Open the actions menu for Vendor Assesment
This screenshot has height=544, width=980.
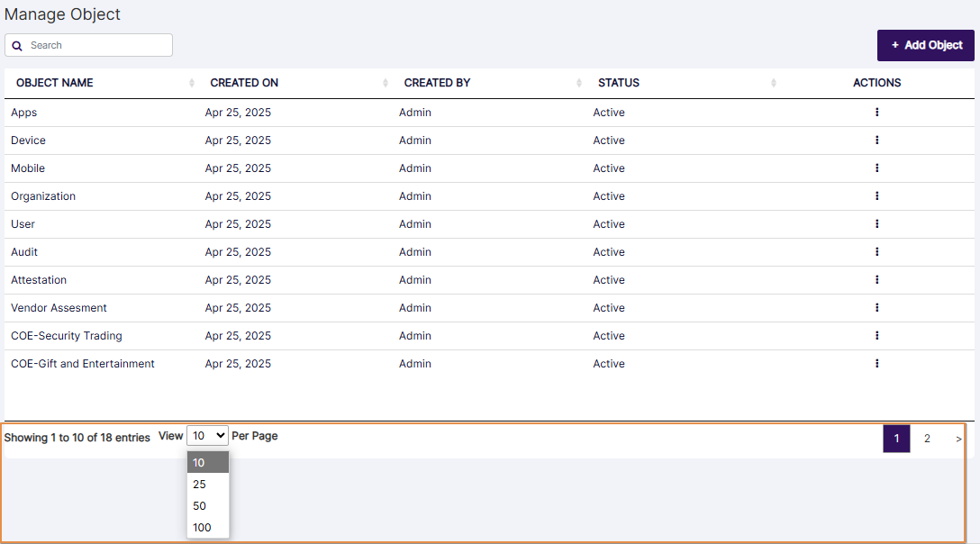pyautogui.click(x=876, y=307)
